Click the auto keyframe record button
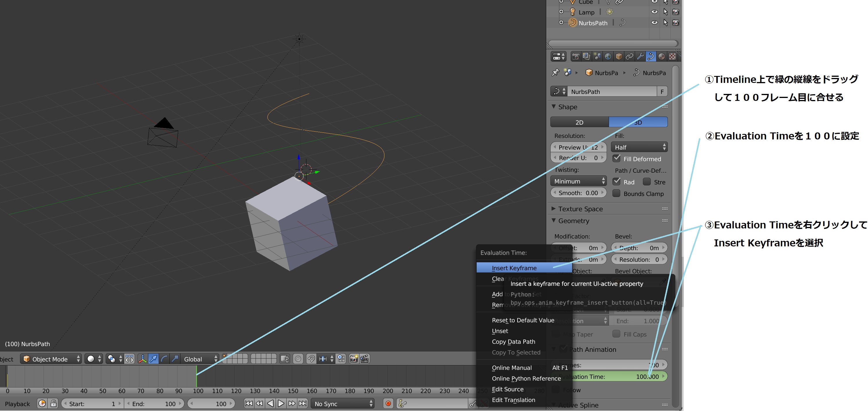The width and height of the screenshot is (868, 411). [388, 403]
